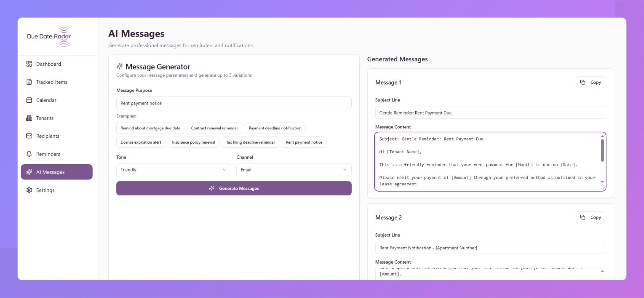
Task: Open Settings from the sidebar
Action: (x=57, y=190)
